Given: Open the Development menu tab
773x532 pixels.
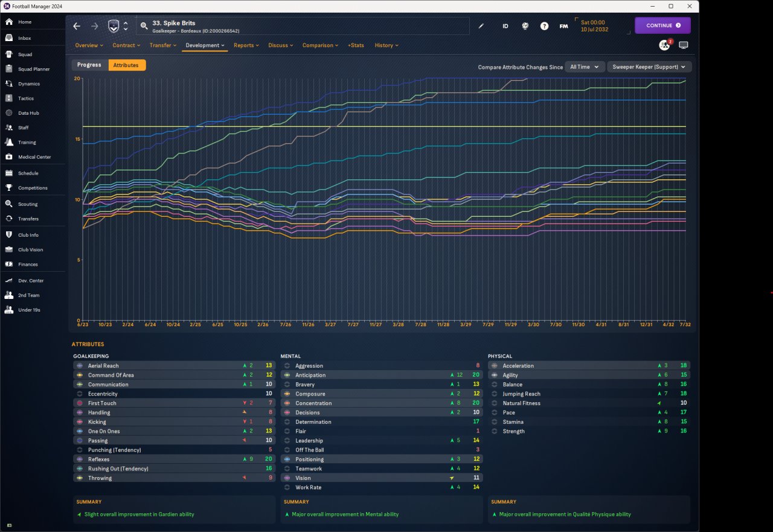Looking at the screenshot, I should [x=205, y=45].
